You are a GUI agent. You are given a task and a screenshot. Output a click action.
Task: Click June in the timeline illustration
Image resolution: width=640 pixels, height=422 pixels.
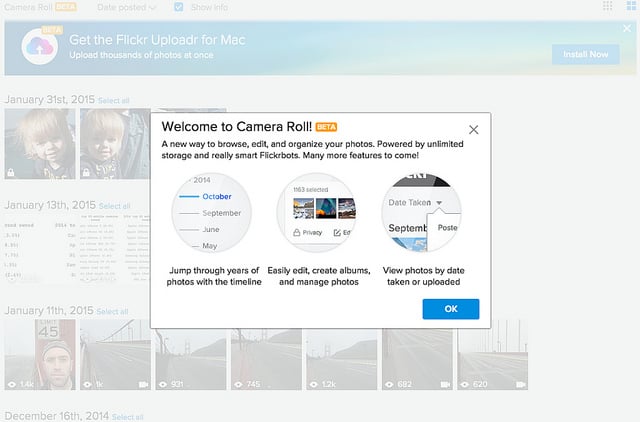pos(211,229)
